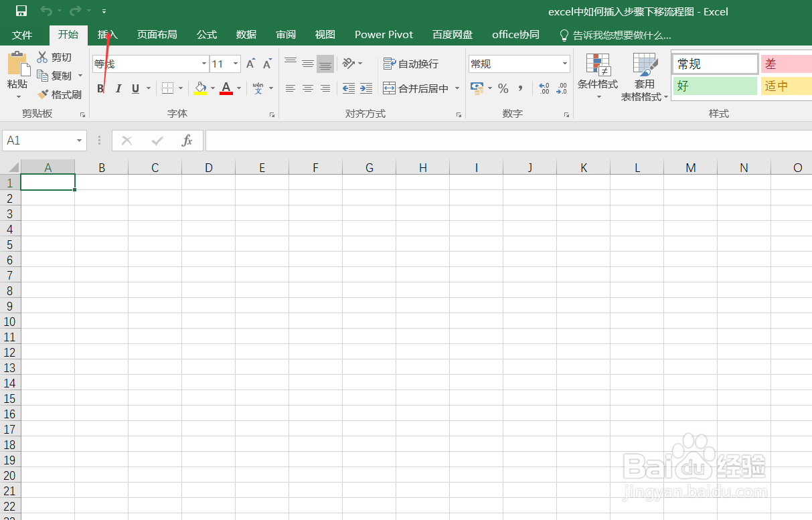
Task: Open the 审阅 tab
Action: pos(286,35)
